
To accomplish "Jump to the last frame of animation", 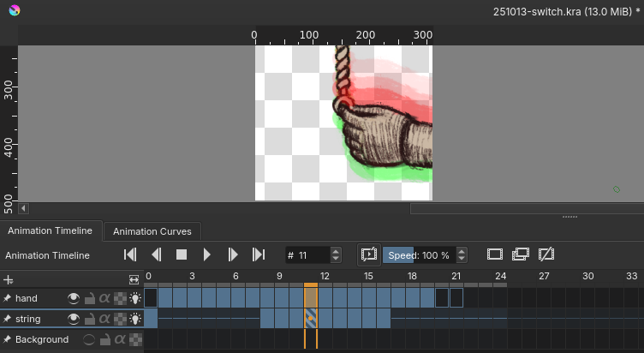I will coord(259,254).
